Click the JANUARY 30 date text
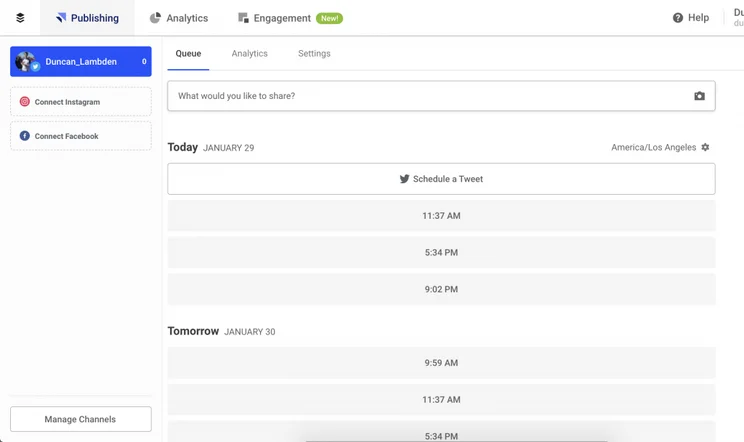744x442 pixels. click(250, 332)
